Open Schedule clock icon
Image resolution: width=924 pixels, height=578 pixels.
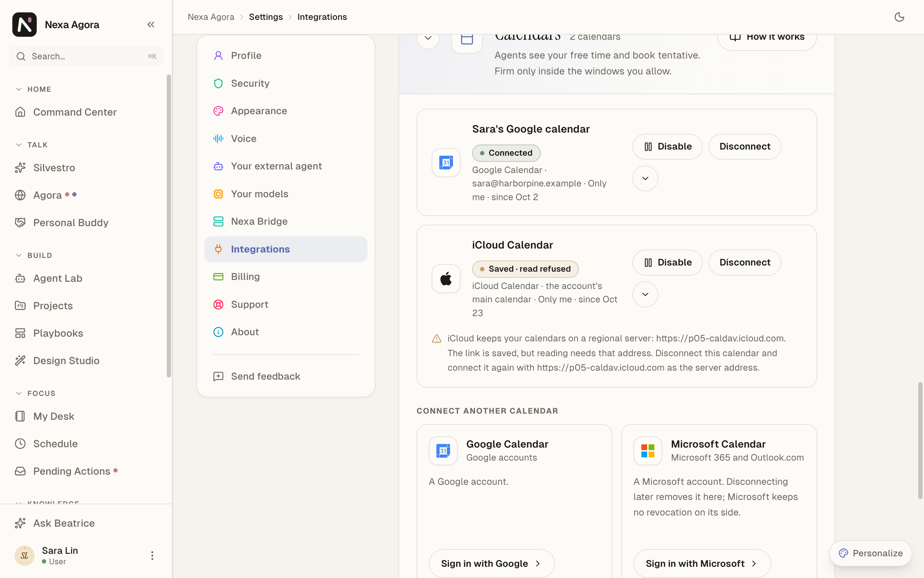tap(20, 444)
